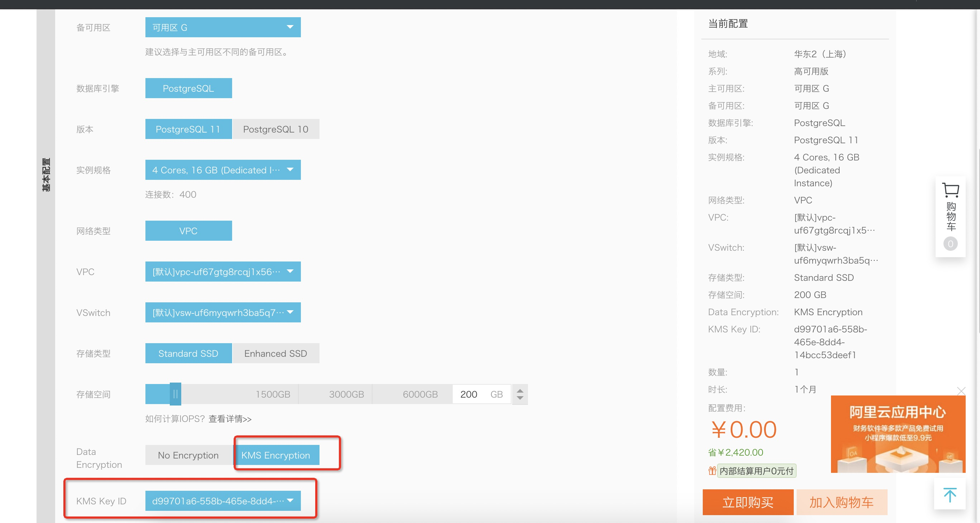Open the shopping cart icon
Screen dimensions: 980x523
[950, 190]
